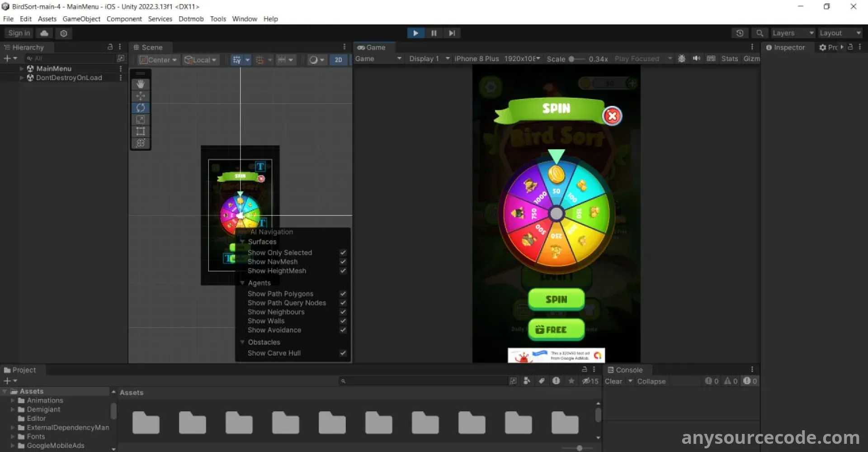This screenshot has width=868, height=452.
Task: Close the spin wheel with red X
Action: coord(612,116)
